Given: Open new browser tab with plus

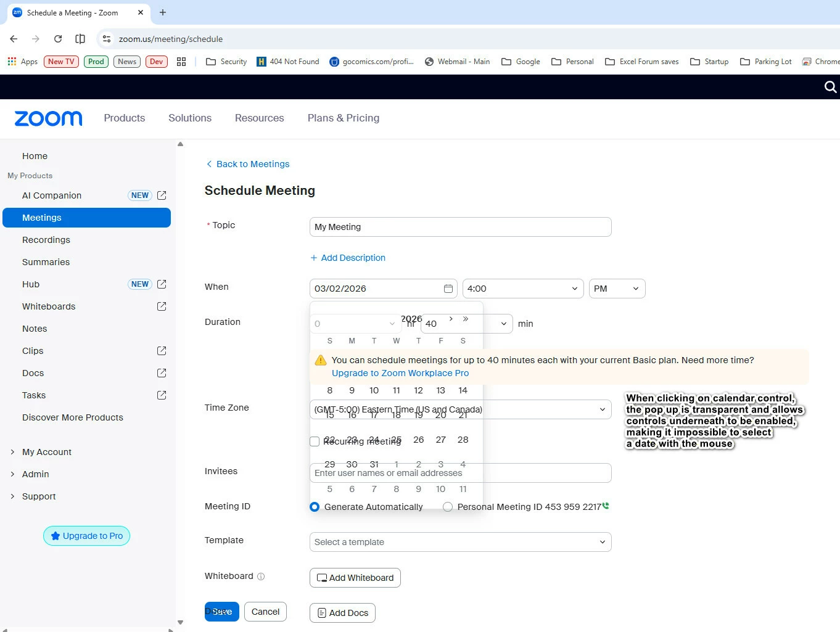Looking at the screenshot, I should click(163, 12).
